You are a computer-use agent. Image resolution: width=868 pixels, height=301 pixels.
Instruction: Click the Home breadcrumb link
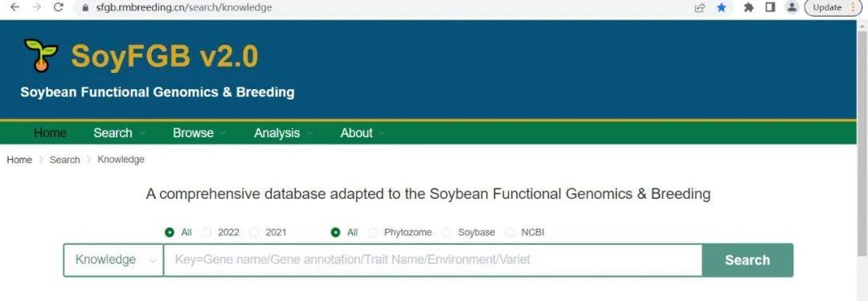[19, 160]
